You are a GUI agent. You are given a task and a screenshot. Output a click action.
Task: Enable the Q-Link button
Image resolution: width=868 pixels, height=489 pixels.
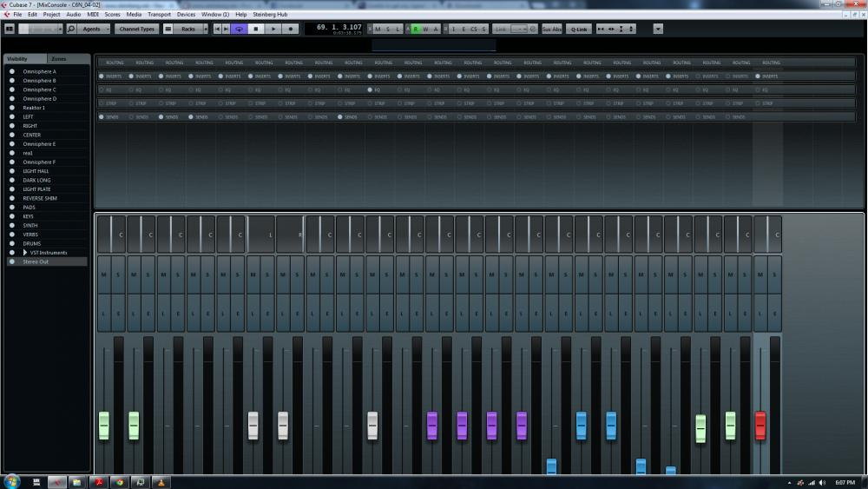[x=578, y=29]
